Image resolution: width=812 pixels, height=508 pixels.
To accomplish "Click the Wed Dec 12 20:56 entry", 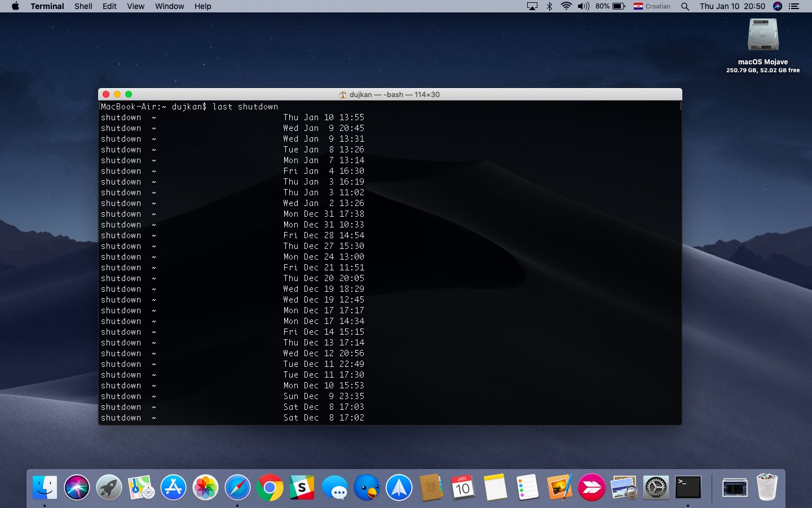I will 324,353.
